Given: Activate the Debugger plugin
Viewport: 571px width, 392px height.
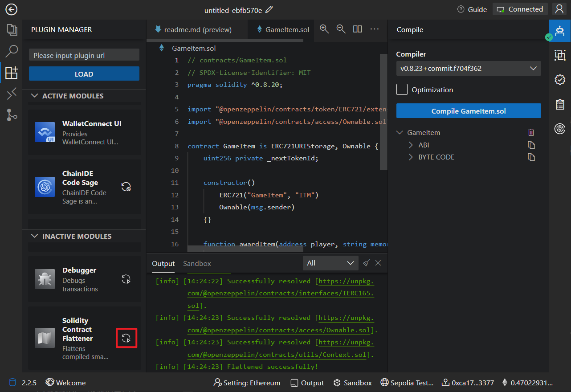Looking at the screenshot, I should [x=126, y=279].
